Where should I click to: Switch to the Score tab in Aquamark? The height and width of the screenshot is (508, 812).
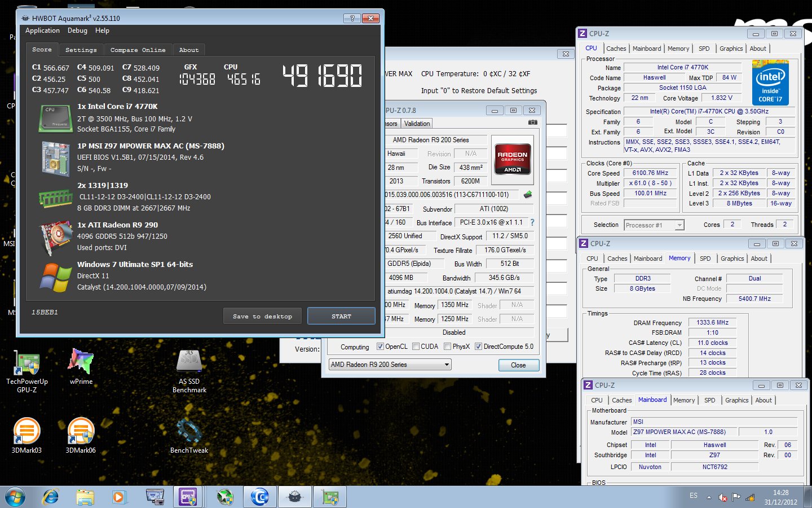42,50
